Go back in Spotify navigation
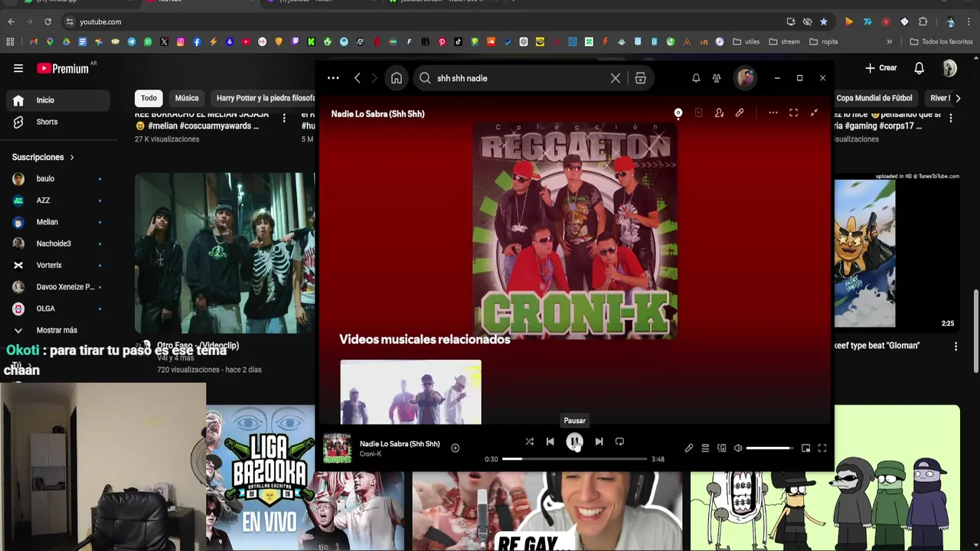Viewport: 980px width, 551px height. [x=358, y=78]
